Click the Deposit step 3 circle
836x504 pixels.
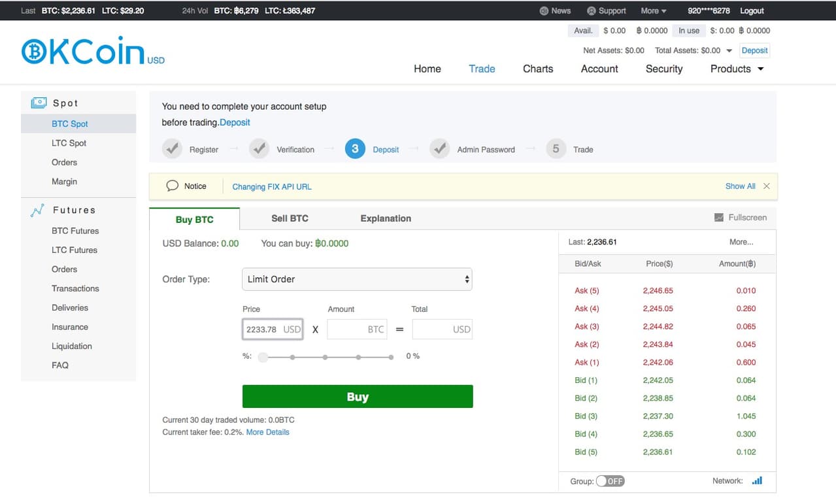point(355,149)
